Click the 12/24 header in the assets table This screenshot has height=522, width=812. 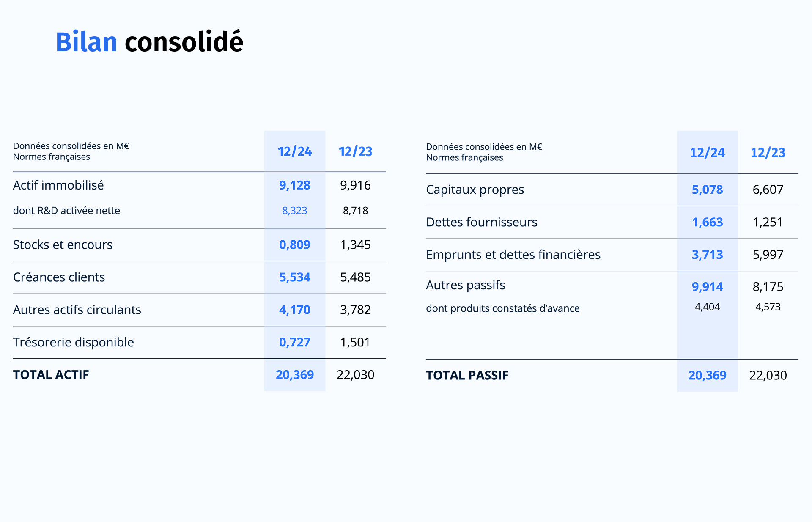(294, 151)
